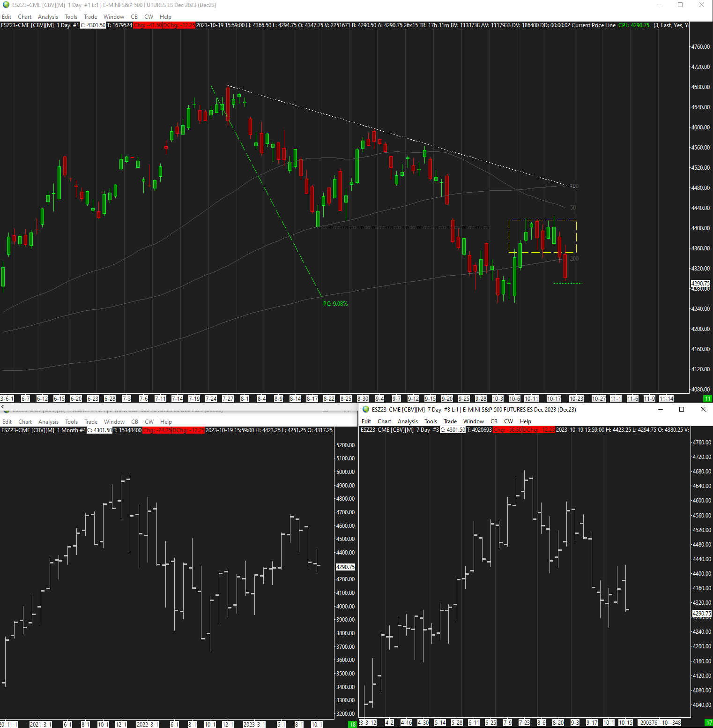The height and width of the screenshot is (728, 713).
Task: Click the '8-30' date label on the 1 Day time axis
Action: coord(363,399)
